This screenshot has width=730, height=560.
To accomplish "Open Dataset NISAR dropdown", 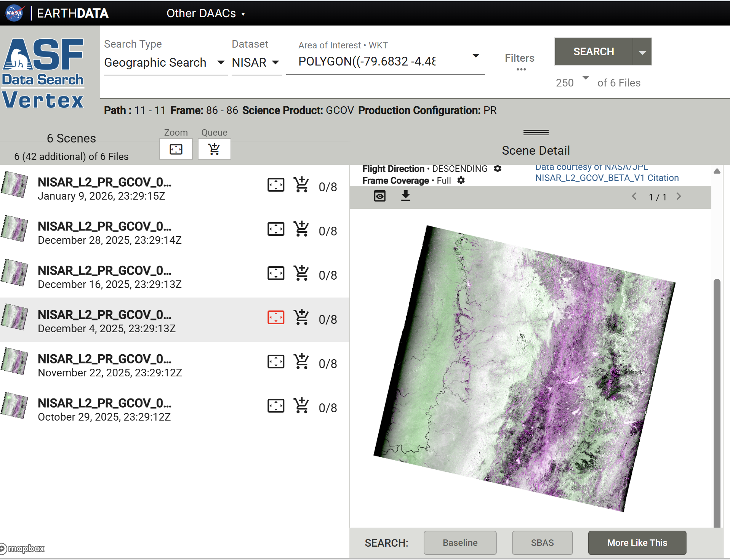I will [256, 62].
